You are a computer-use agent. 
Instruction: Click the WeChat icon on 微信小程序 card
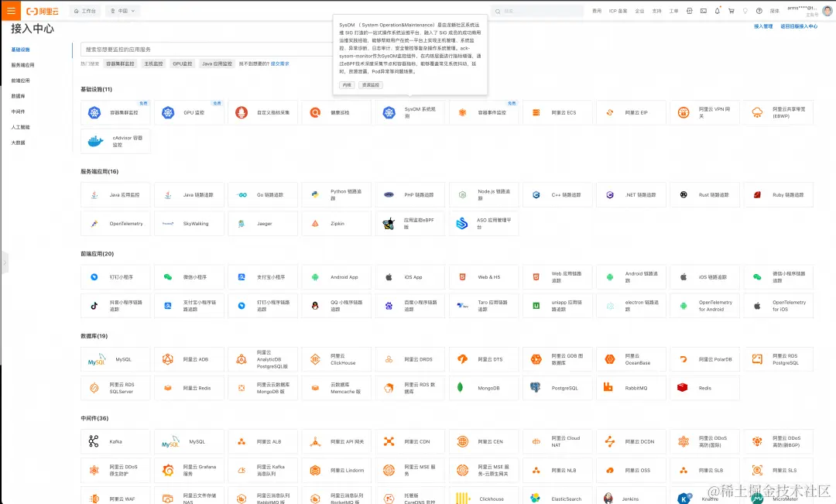[168, 277]
